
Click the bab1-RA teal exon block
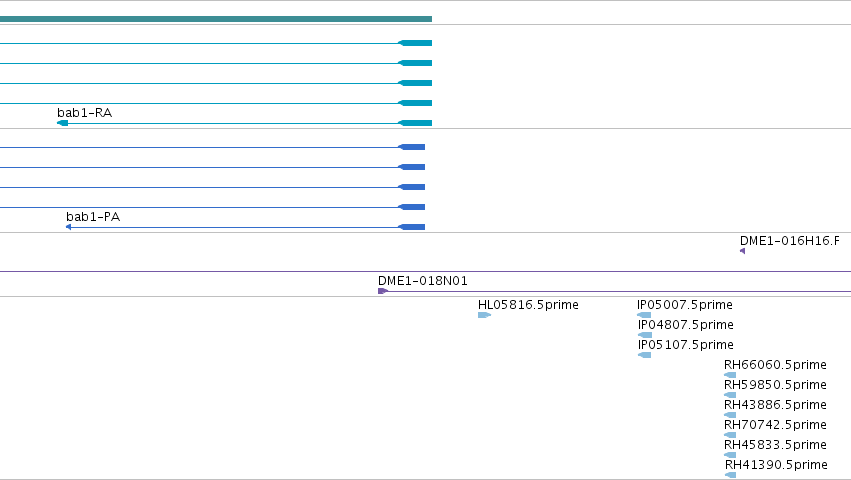pyautogui.click(x=415, y=123)
